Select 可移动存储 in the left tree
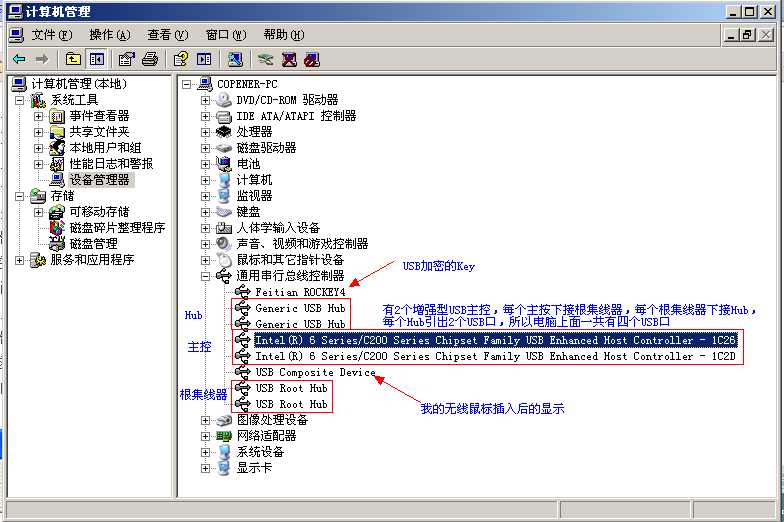Image resolution: width=784 pixels, height=522 pixels. tap(100, 212)
